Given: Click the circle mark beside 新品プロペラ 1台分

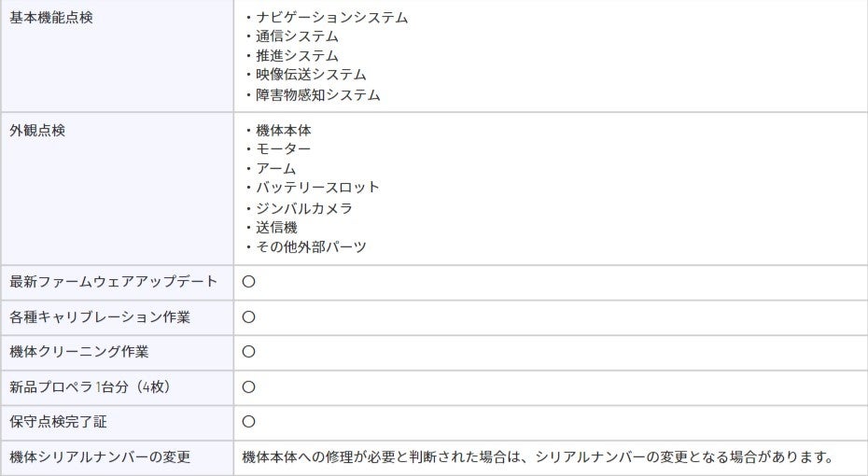Looking at the screenshot, I should 248,387.
